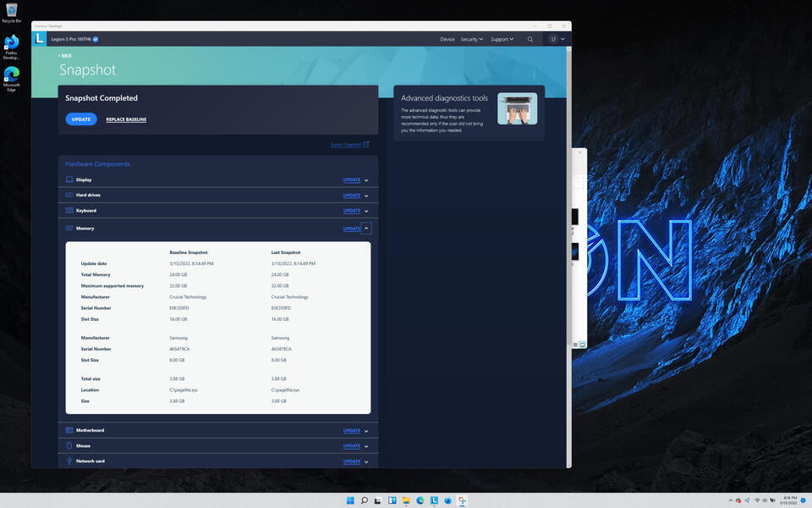812x508 pixels.
Task: Click the Location row label
Action: click(x=91, y=389)
